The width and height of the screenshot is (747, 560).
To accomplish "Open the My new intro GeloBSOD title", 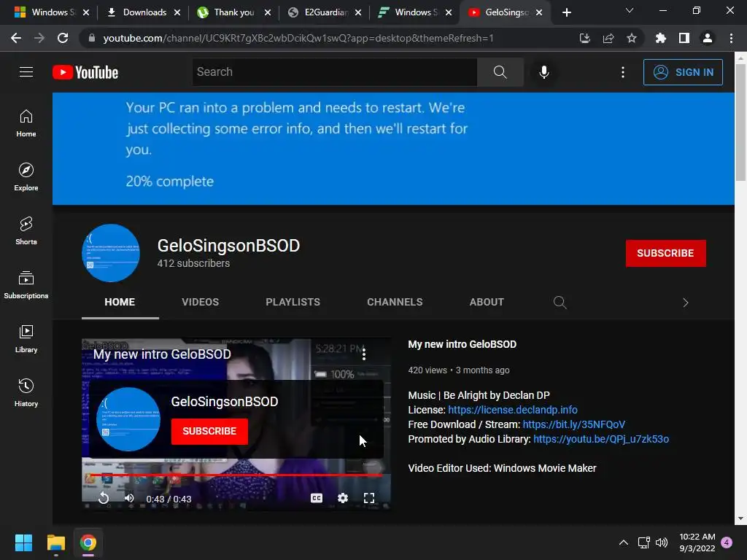I will [462, 344].
